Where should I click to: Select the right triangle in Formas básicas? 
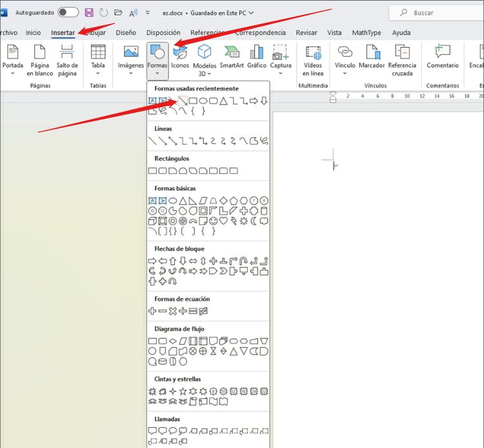pos(193,201)
